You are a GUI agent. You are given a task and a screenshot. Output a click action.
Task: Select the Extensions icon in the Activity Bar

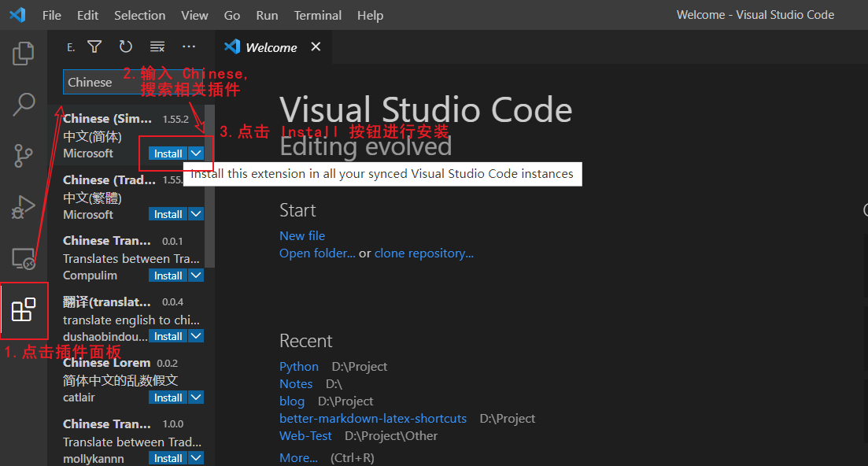point(23,310)
